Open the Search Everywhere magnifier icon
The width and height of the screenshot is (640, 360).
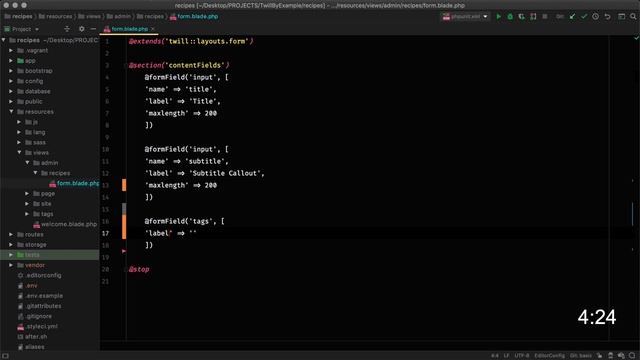point(633,17)
